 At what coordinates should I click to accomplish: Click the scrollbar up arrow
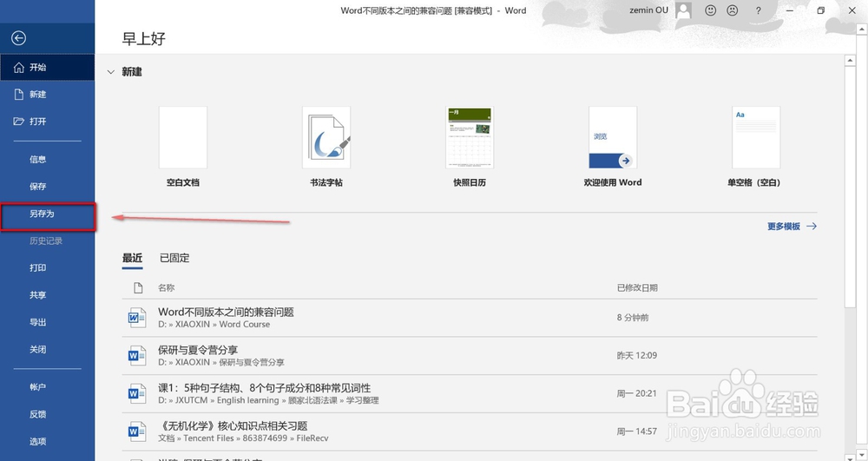(851, 60)
